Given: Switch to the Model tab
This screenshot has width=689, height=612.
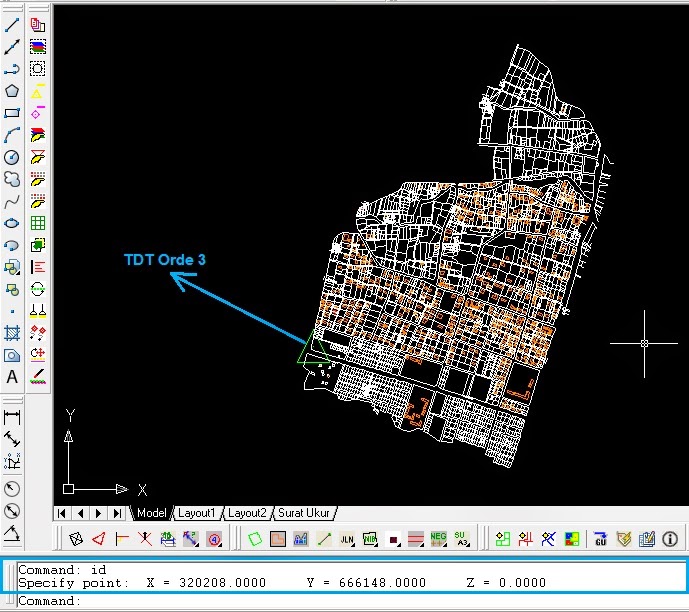Looking at the screenshot, I should click(x=151, y=513).
